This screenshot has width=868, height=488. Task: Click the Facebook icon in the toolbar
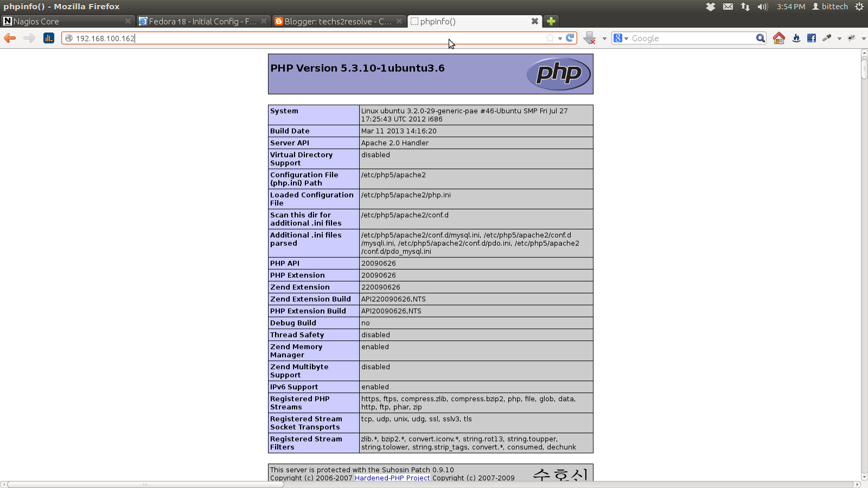(x=812, y=38)
